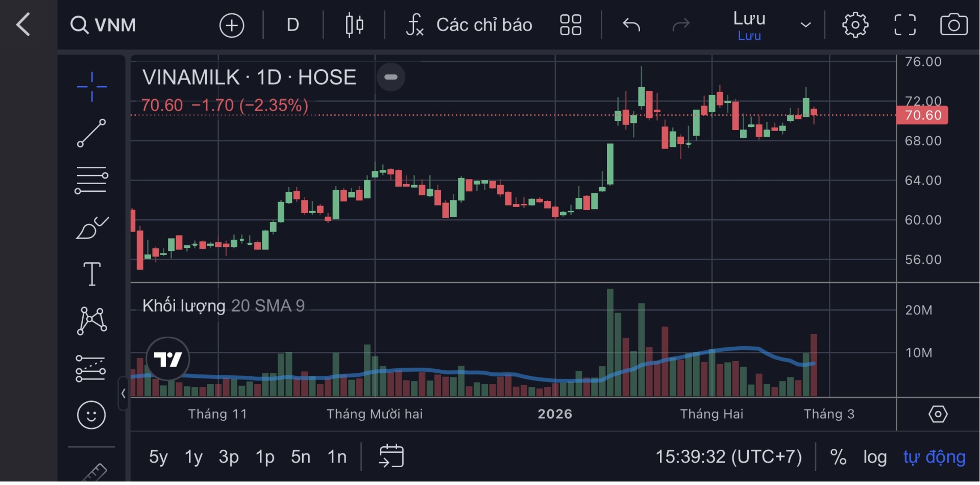Click the VNM symbol search field
The width and height of the screenshot is (980, 485).
104,24
